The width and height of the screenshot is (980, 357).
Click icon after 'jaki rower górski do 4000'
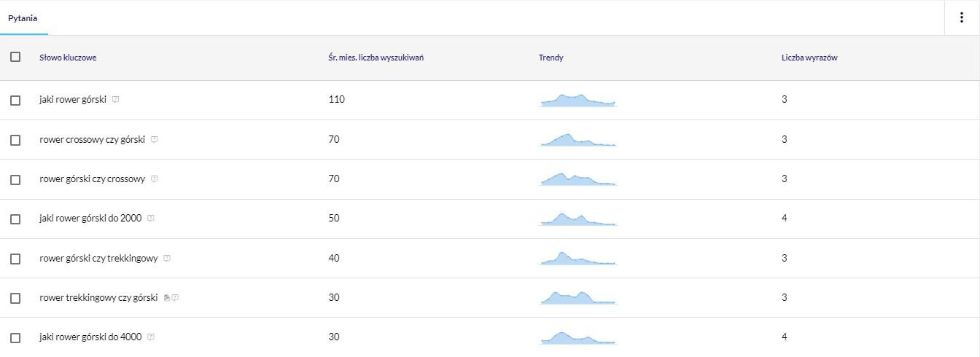coord(150,337)
